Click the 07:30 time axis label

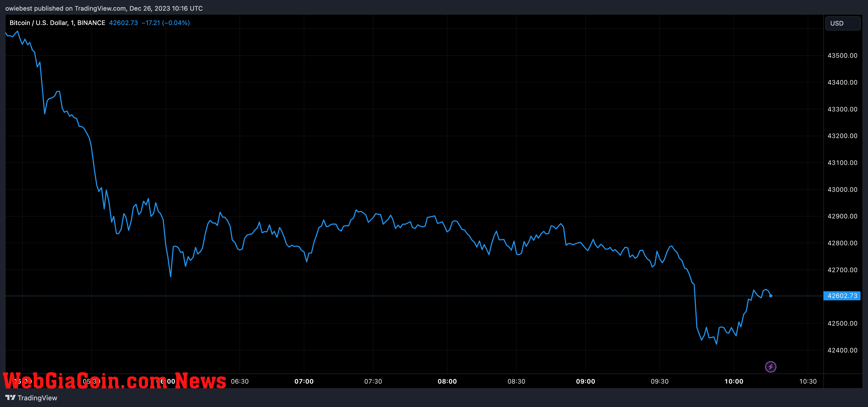(373, 381)
